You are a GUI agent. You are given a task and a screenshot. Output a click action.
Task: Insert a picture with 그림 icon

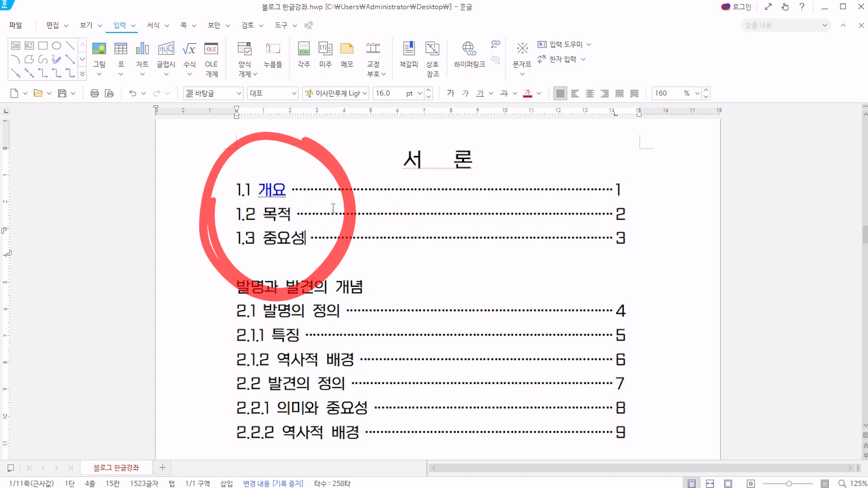click(x=99, y=49)
